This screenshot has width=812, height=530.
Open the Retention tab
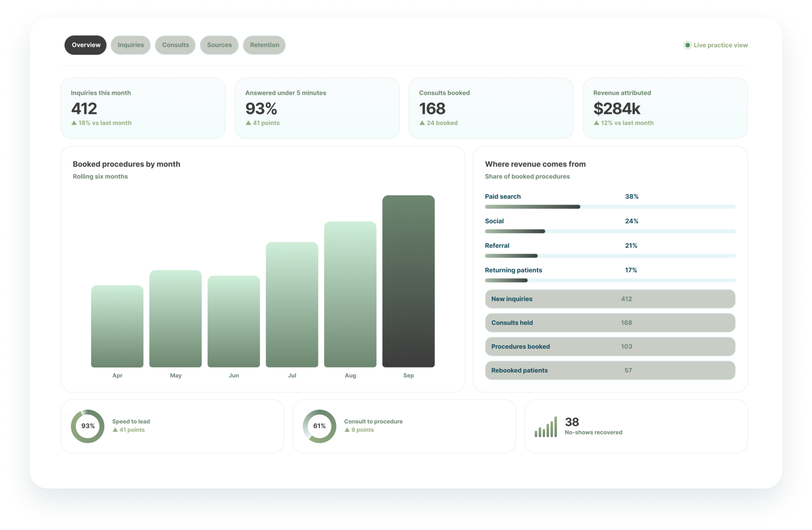264,45
